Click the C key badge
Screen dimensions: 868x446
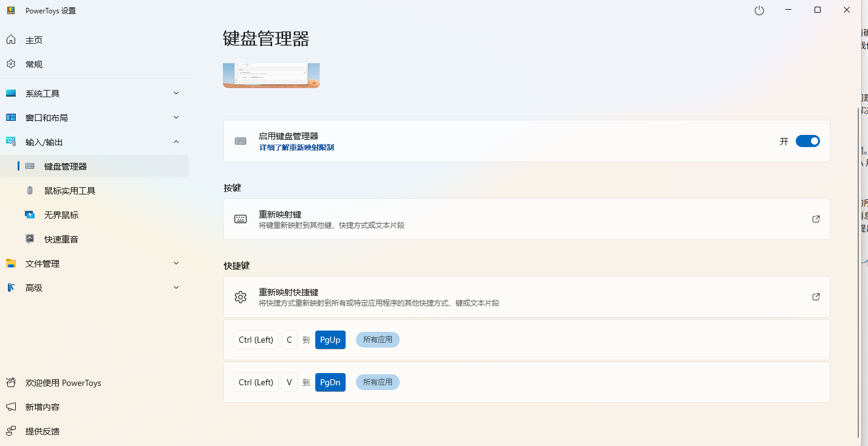(x=289, y=340)
